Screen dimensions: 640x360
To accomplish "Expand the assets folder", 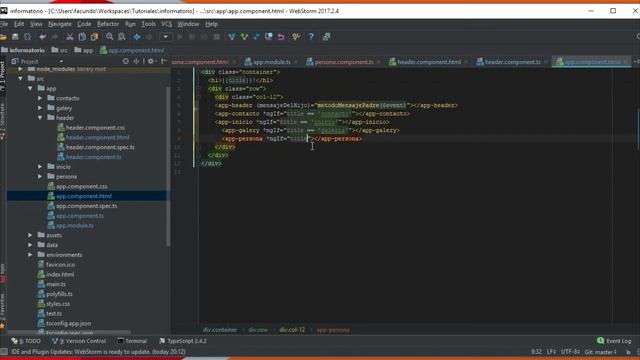I will point(30,235).
